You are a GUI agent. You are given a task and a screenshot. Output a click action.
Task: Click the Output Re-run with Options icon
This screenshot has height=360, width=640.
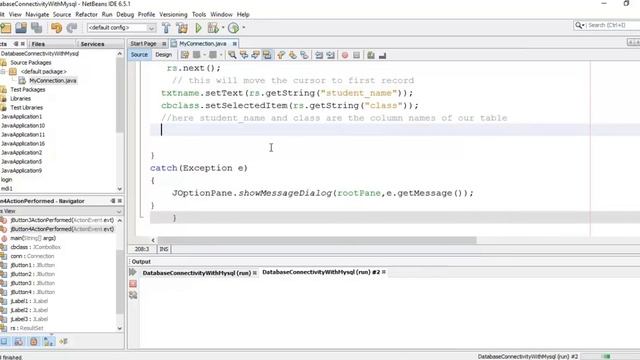click(133, 295)
